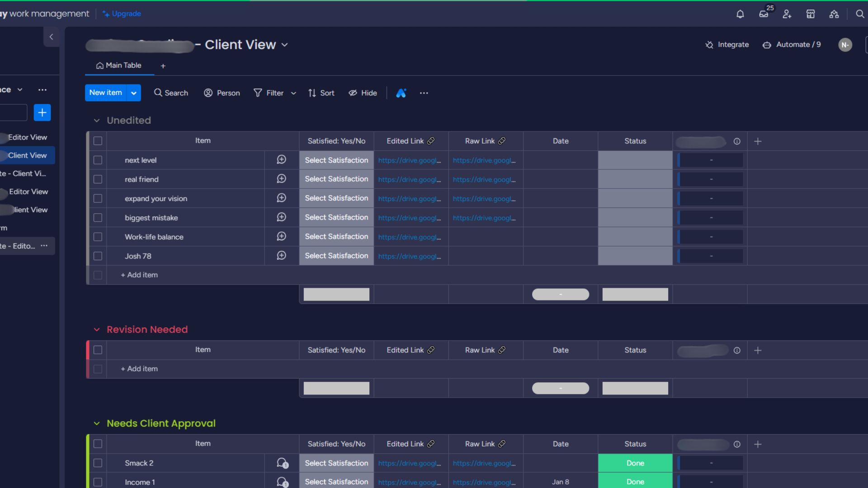Open options for the Edito... sidebar board
The image size is (868, 488).
(x=44, y=246)
